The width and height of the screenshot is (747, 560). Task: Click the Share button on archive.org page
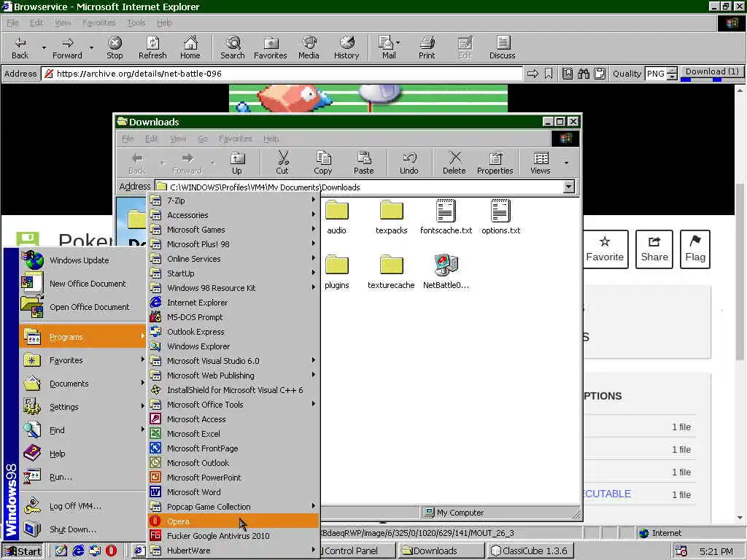[654, 249]
